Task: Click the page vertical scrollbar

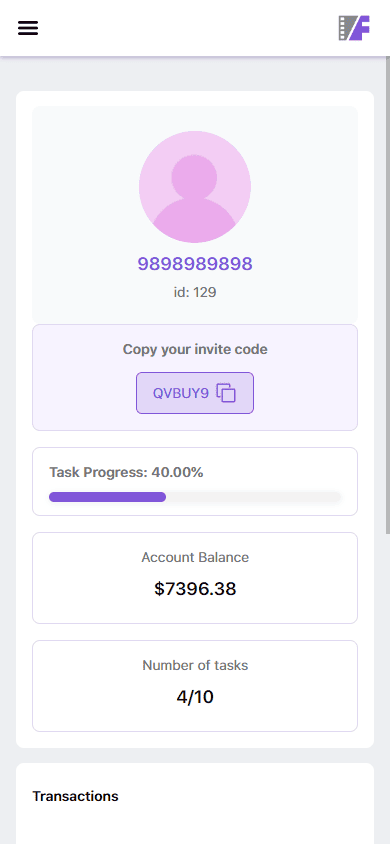Action: 387,295
